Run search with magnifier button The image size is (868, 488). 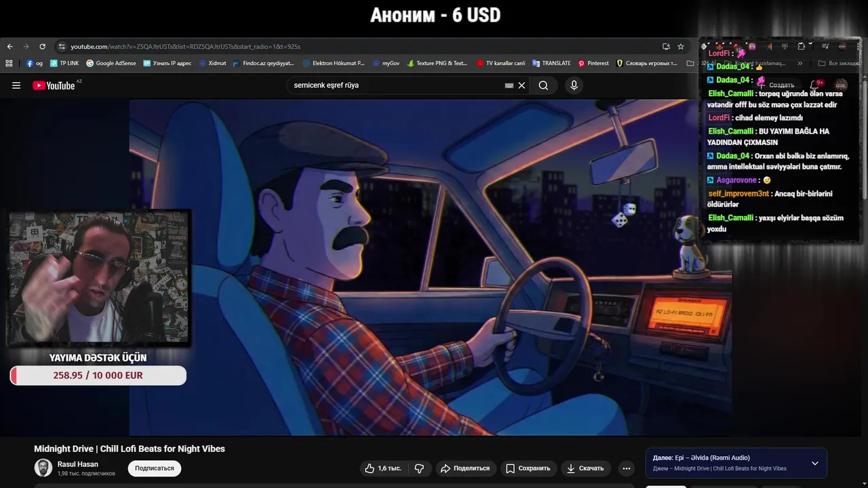(543, 85)
